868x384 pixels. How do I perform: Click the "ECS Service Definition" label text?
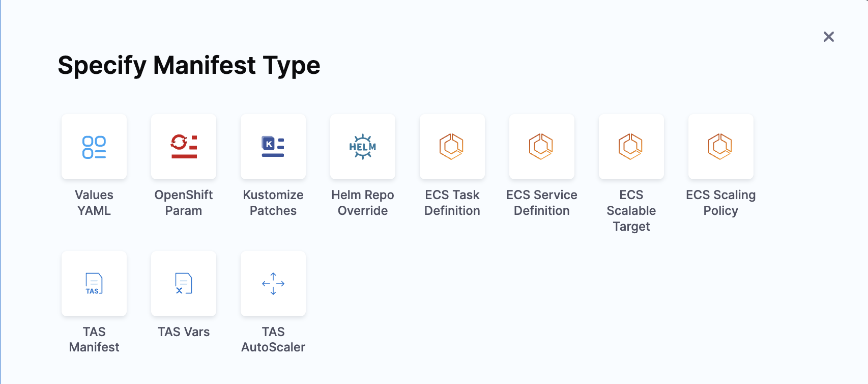point(542,203)
